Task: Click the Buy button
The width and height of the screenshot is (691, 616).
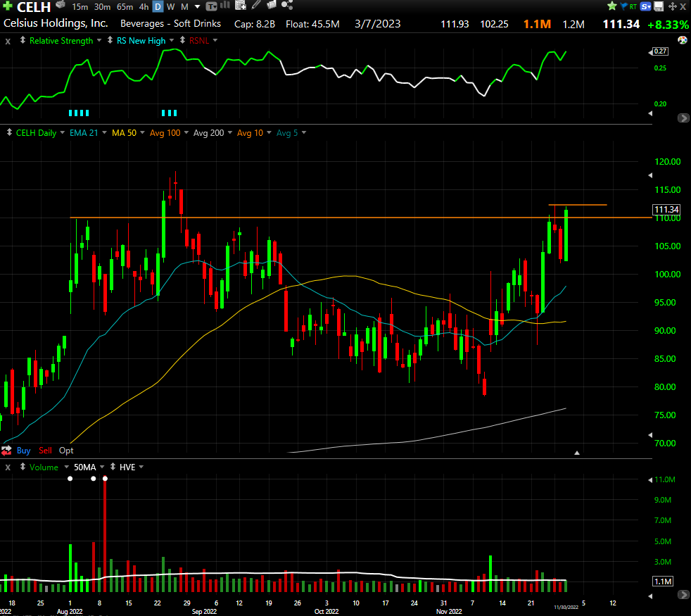Action: (23, 450)
